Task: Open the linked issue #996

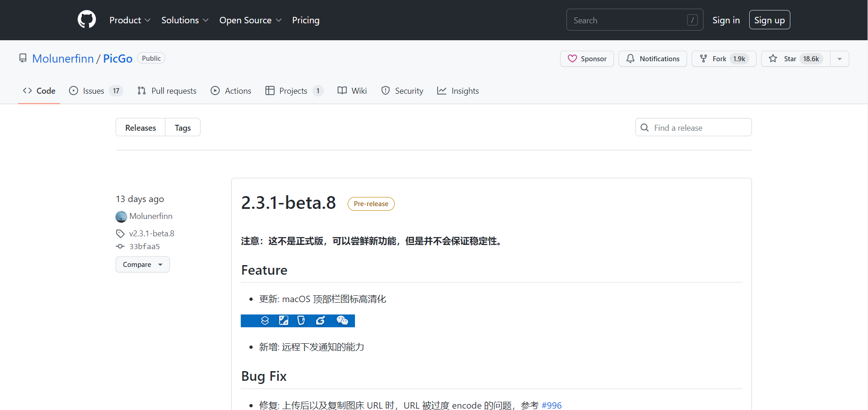Action: click(x=551, y=405)
